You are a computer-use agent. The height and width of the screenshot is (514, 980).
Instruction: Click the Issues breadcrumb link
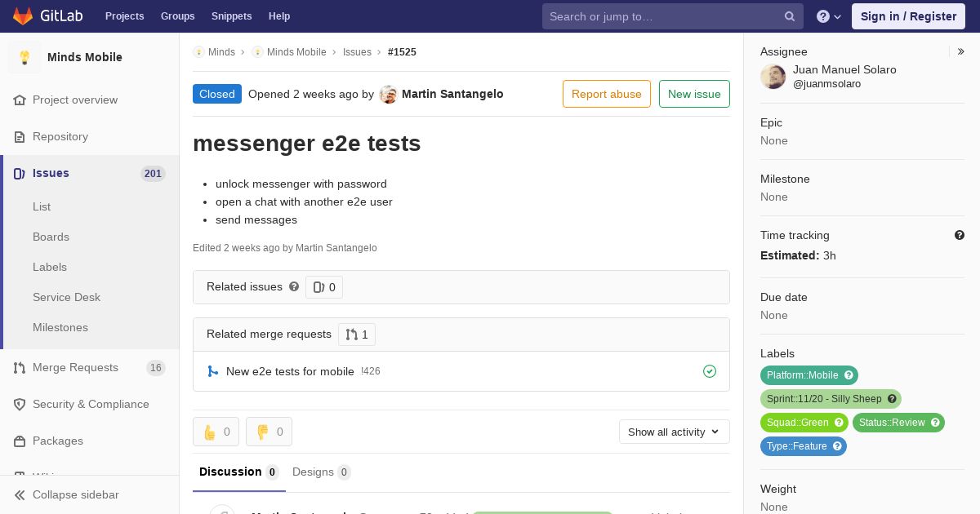pos(357,52)
